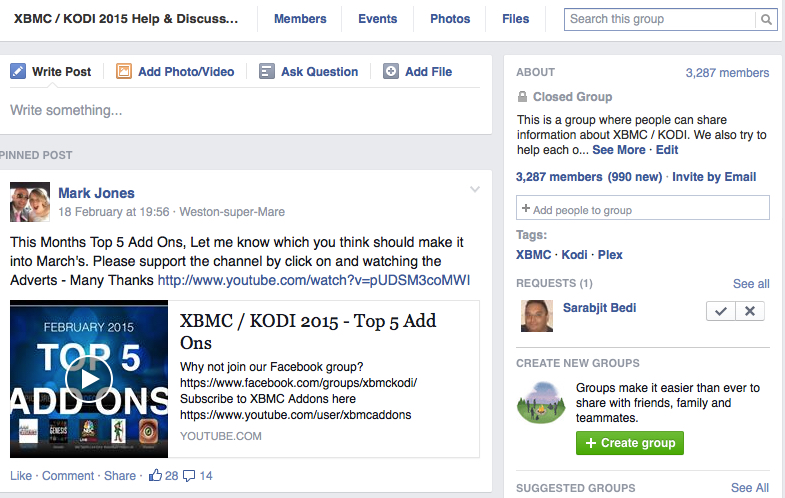785x498 pixels.
Task: Open the Events tab
Action: pyautogui.click(x=377, y=19)
